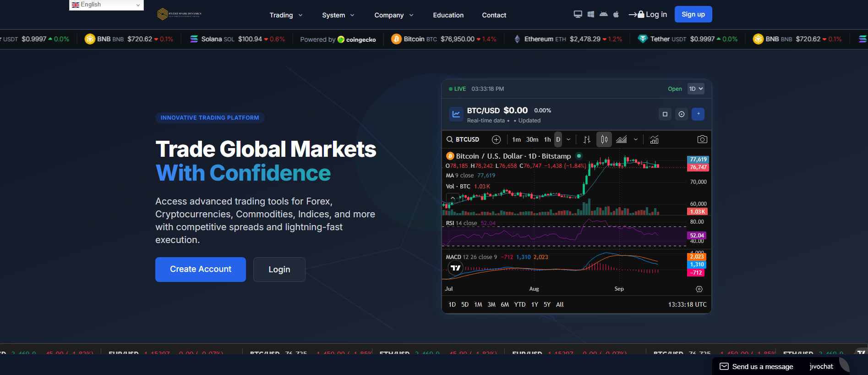Set the chart range to 5D
This screenshot has height=375, width=868.
[x=465, y=304]
